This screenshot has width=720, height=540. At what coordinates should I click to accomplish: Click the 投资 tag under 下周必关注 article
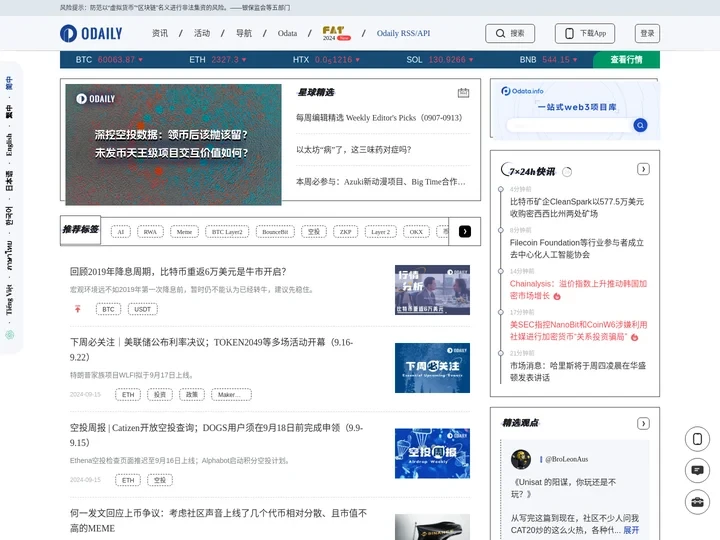click(x=160, y=394)
